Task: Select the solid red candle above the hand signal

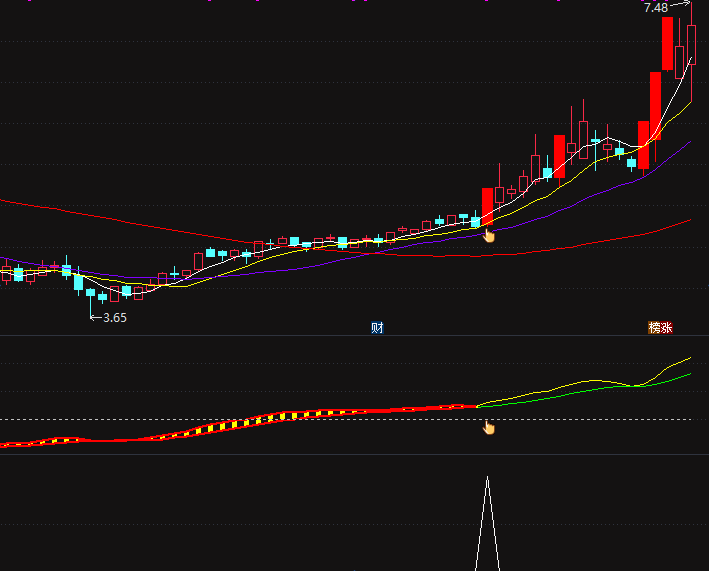Action: tap(487, 206)
